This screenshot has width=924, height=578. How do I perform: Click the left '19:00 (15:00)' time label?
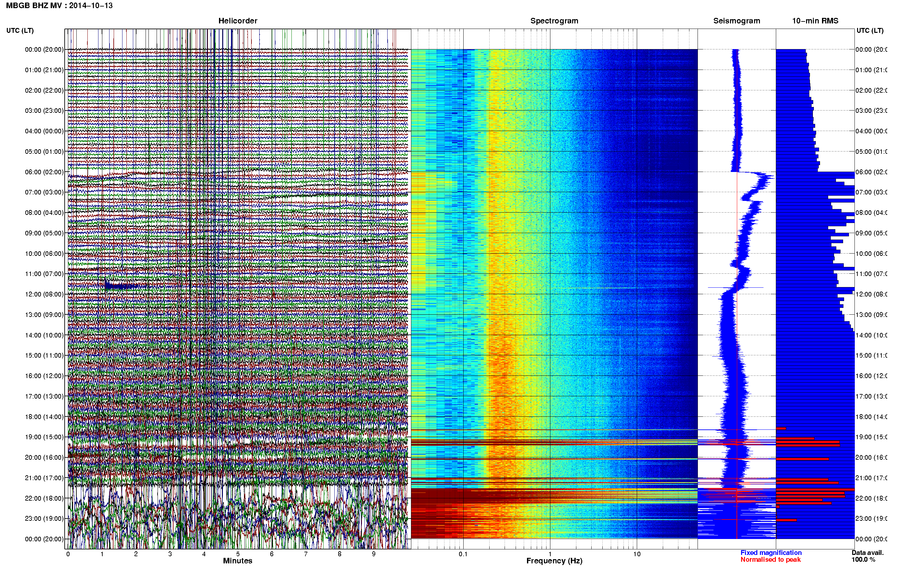(44, 437)
